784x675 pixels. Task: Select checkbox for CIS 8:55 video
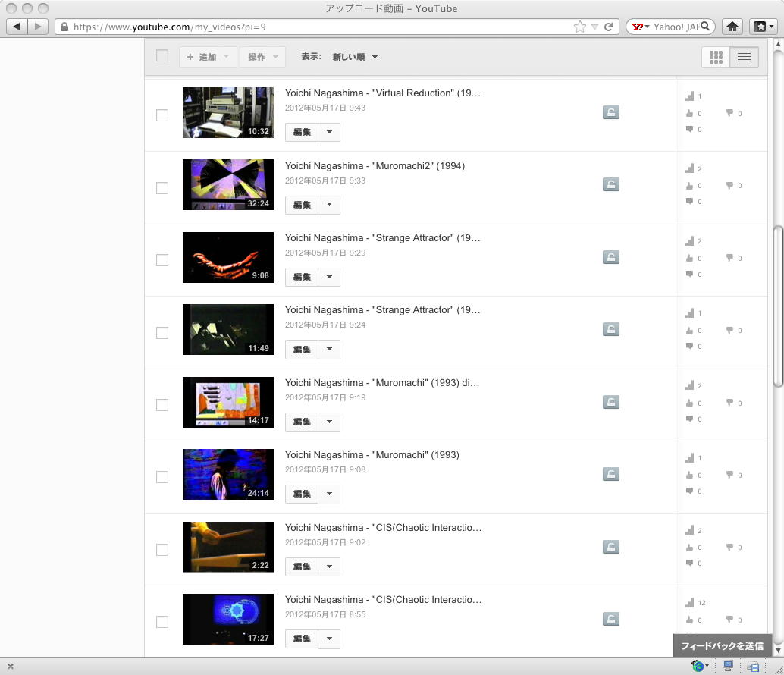pyautogui.click(x=162, y=622)
